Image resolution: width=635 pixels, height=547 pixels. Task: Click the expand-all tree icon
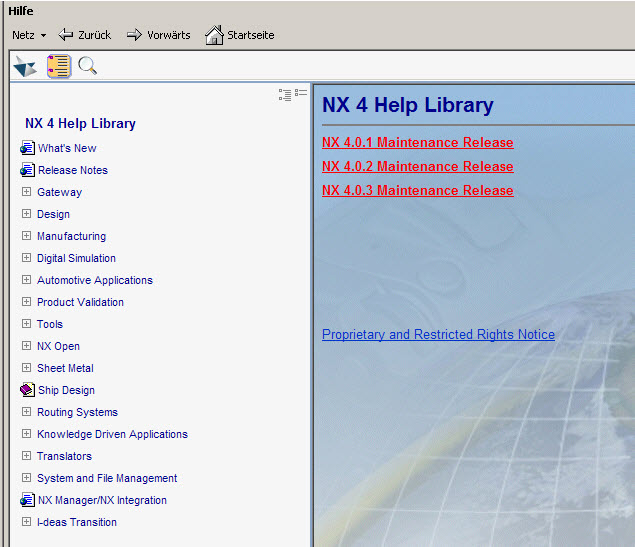[x=285, y=95]
